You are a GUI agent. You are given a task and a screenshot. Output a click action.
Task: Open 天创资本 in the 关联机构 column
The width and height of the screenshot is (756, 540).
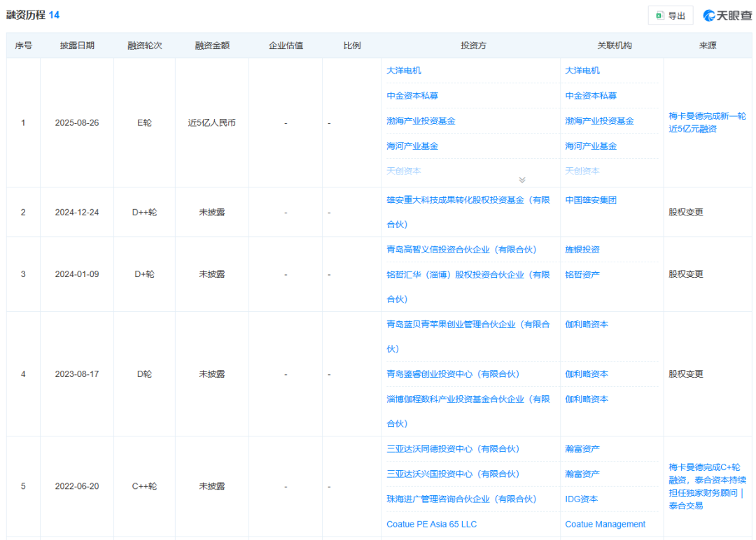tap(582, 171)
